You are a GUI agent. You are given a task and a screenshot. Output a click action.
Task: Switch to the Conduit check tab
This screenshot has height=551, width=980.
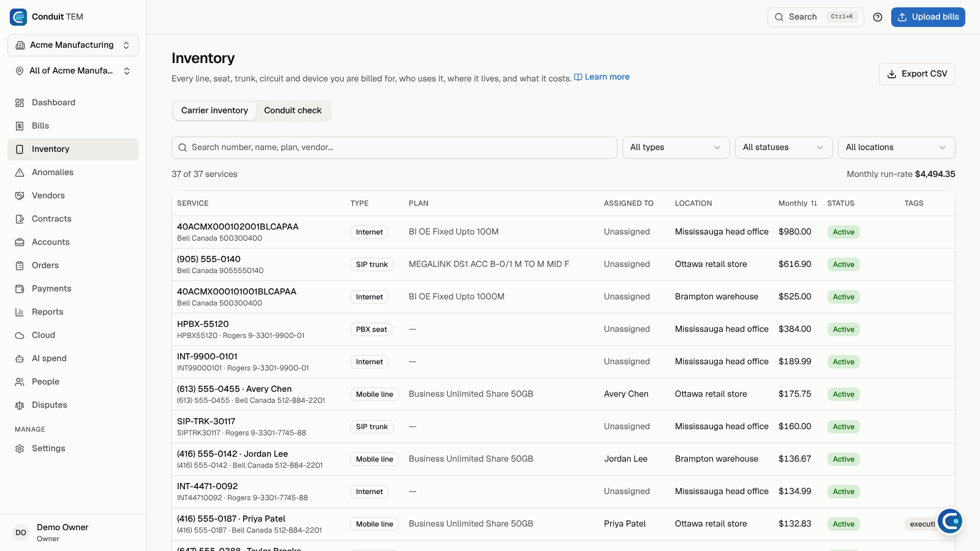293,111
